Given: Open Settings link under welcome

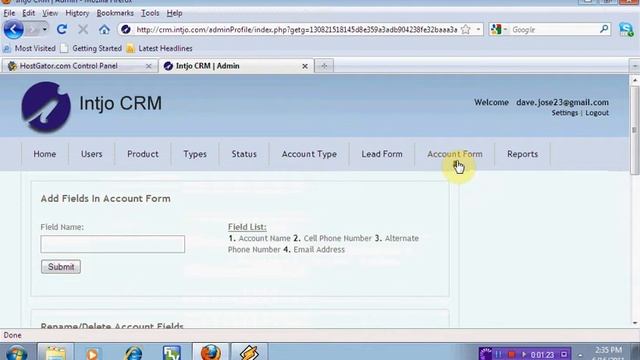Looking at the screenshot, I should coord(564,113).
